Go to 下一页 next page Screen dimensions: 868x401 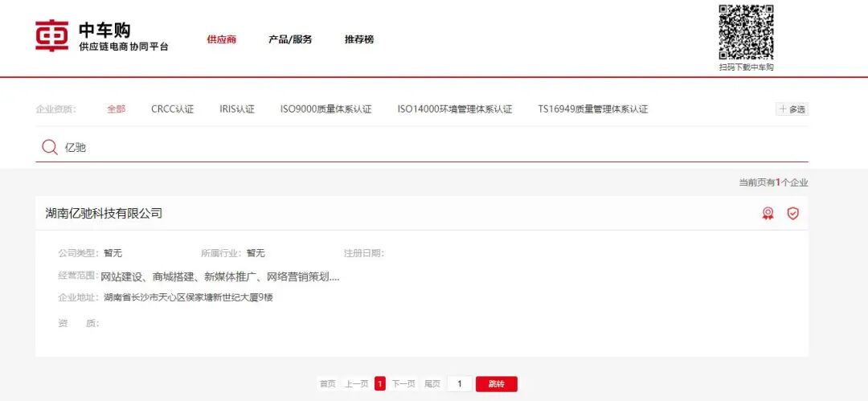[x=403, y=384]
